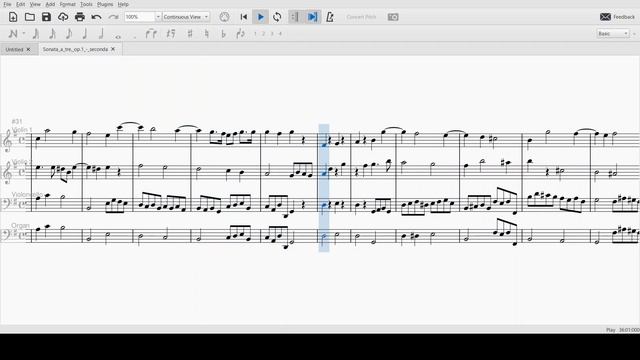Open the Plugins menu
This screenshot has width=640, height=360.
[x=105, y=4]
